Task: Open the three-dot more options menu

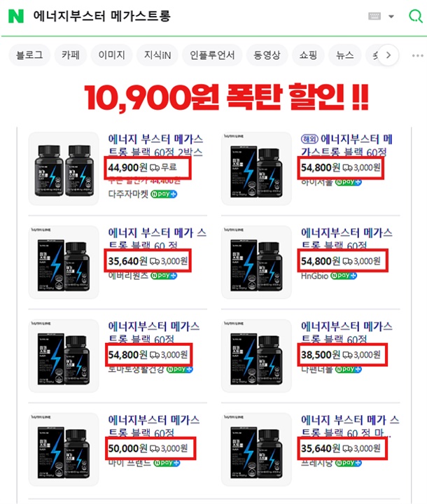Action: 417,55
